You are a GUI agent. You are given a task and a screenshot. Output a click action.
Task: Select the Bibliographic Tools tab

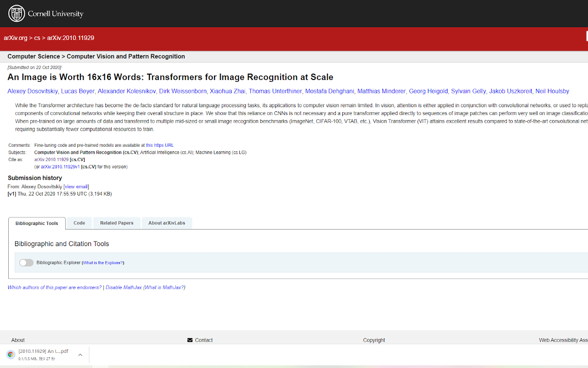36,223
